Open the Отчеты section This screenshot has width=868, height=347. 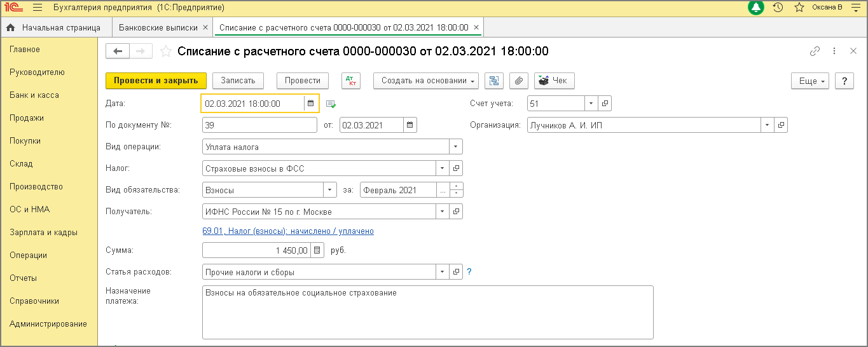click(23, 278)
